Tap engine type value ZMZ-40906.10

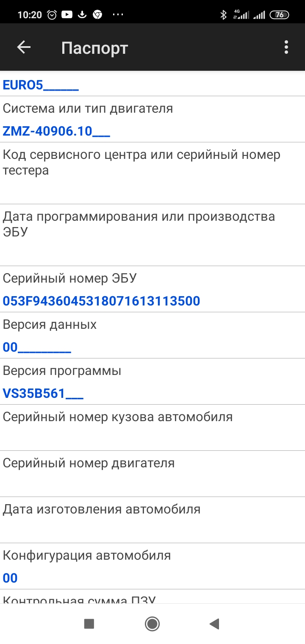pyautogui.click(x=56, y=131)
